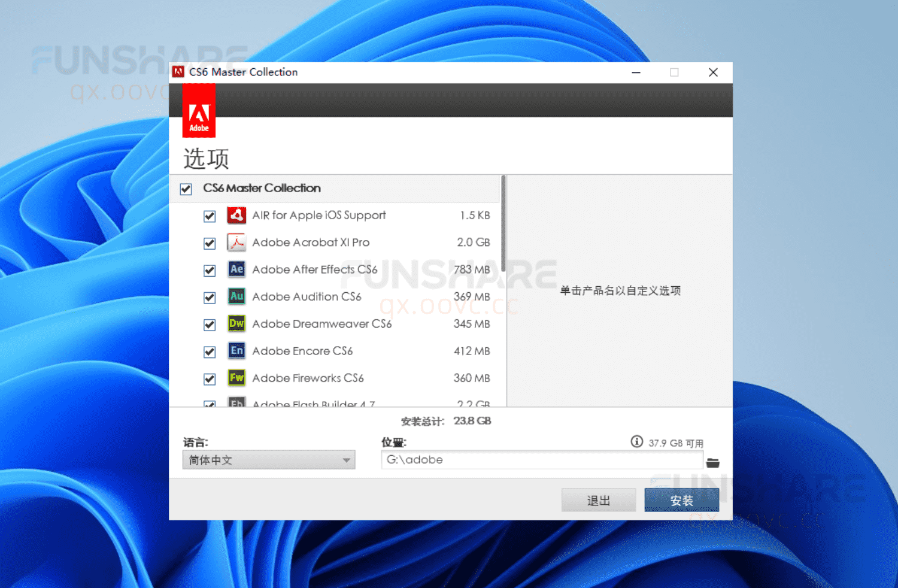
Task: Select Adobe After Effects CS6 product name
Action: [x=315, y=269]
